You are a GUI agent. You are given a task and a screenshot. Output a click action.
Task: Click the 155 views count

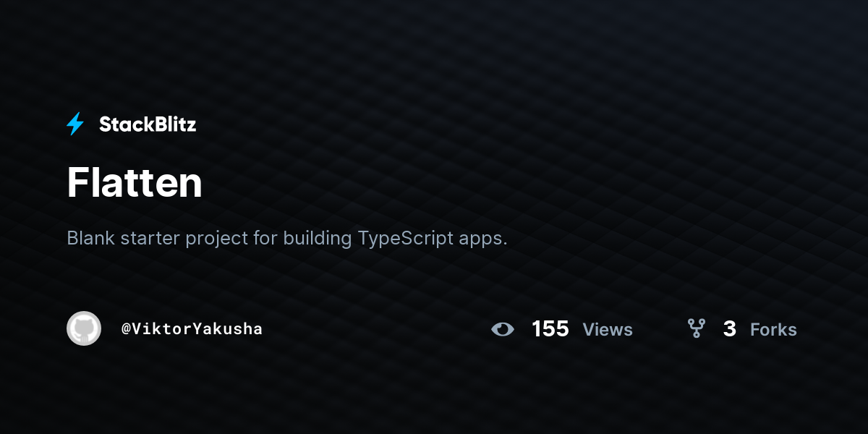pyautogui.click(x=550, y=329)
